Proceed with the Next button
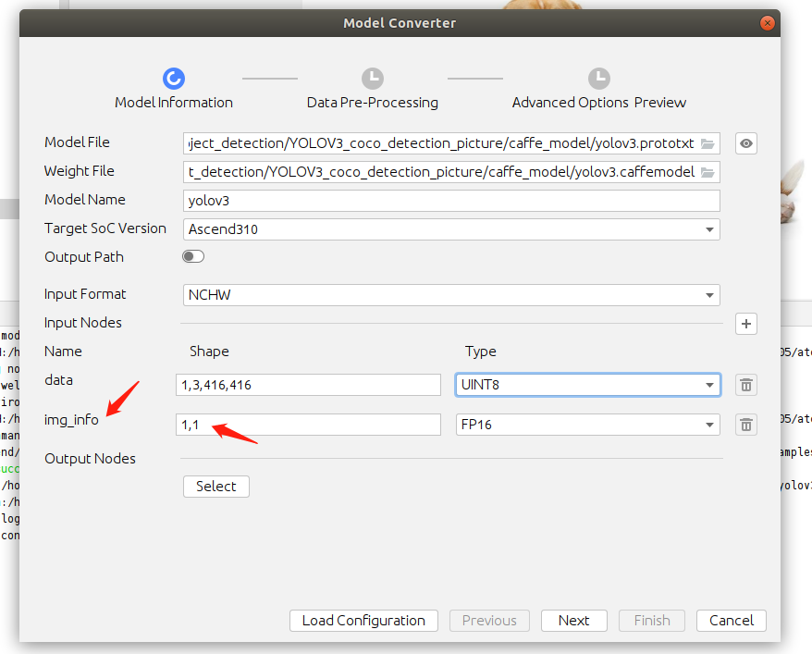The image size is (812, 654). click(x=573, y=621)
